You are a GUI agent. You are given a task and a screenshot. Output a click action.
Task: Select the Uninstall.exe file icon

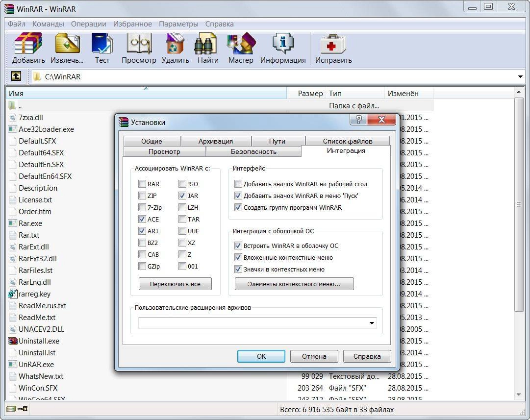click(x=13, y=341)
